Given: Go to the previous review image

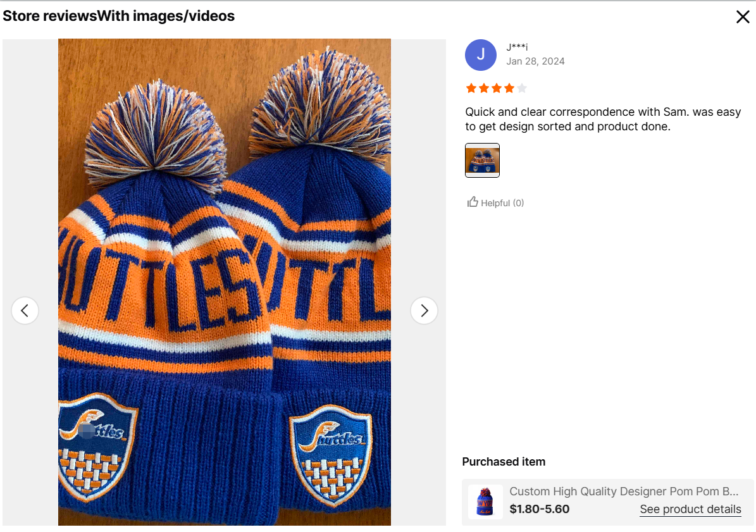Looking at the screenshot, I should point(25,311).
